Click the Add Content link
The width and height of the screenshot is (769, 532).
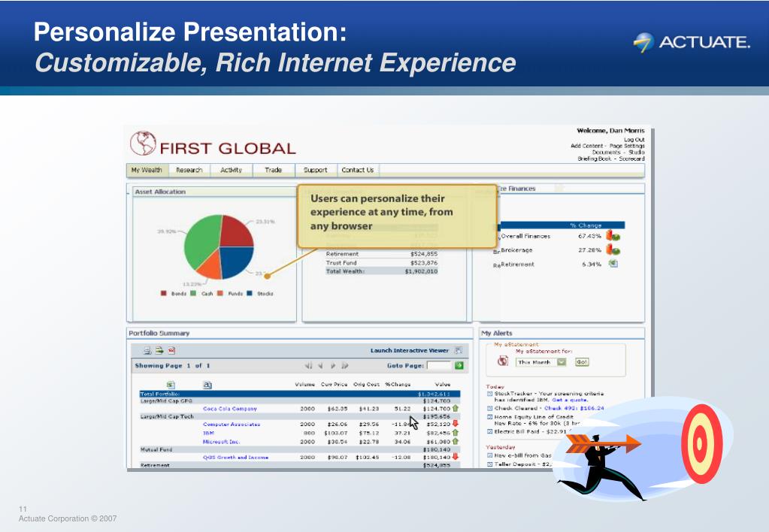coord(587,146)
